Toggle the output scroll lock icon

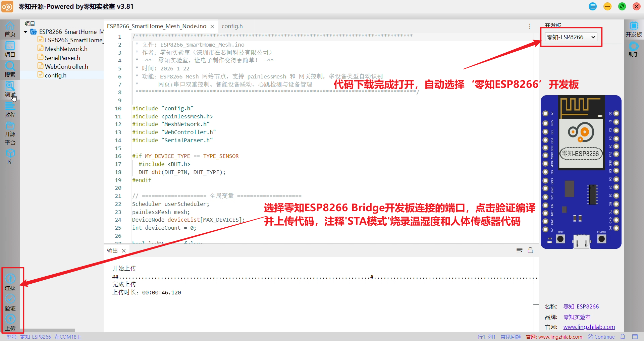tap(530, 250)
